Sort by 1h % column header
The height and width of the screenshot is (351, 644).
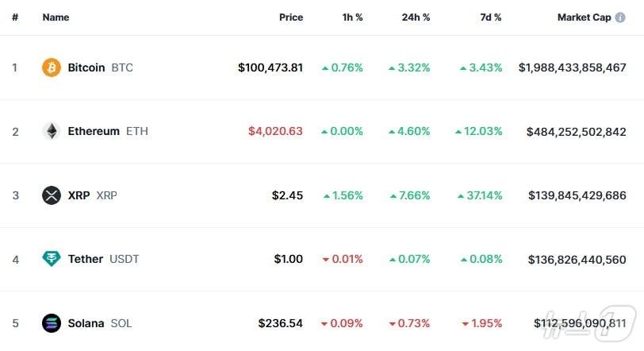351,17
